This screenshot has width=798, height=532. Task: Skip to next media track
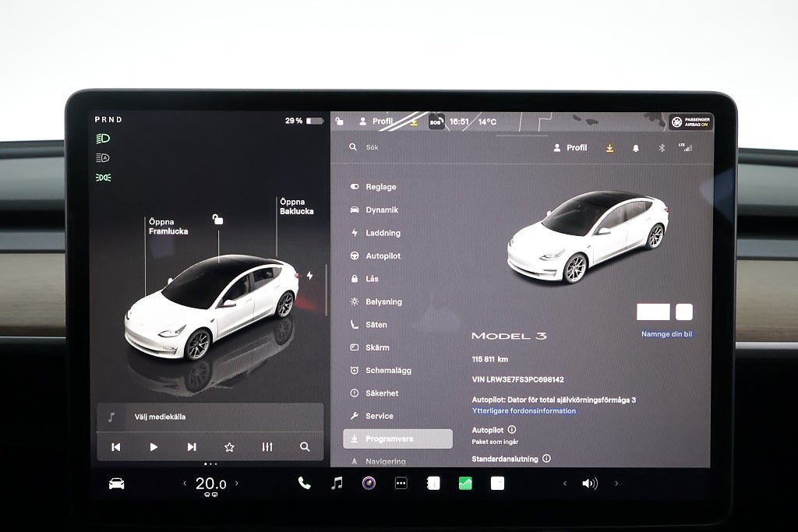tap(192, 446)
